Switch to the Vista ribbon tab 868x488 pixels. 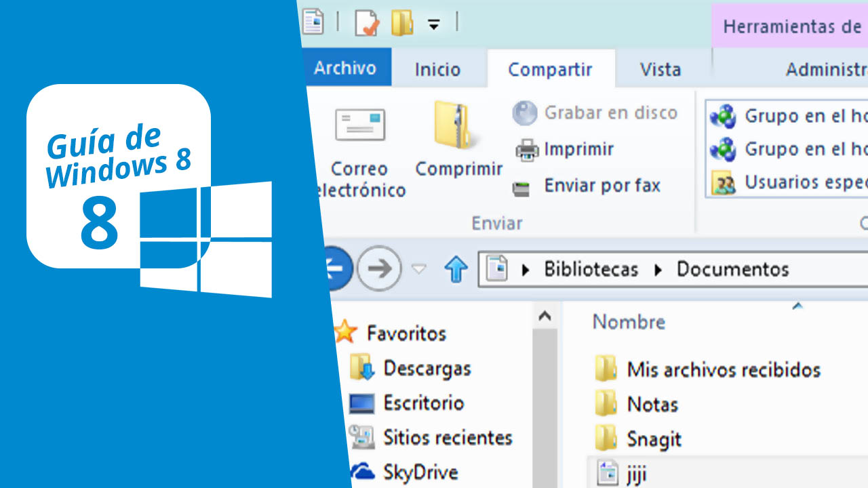660,68
